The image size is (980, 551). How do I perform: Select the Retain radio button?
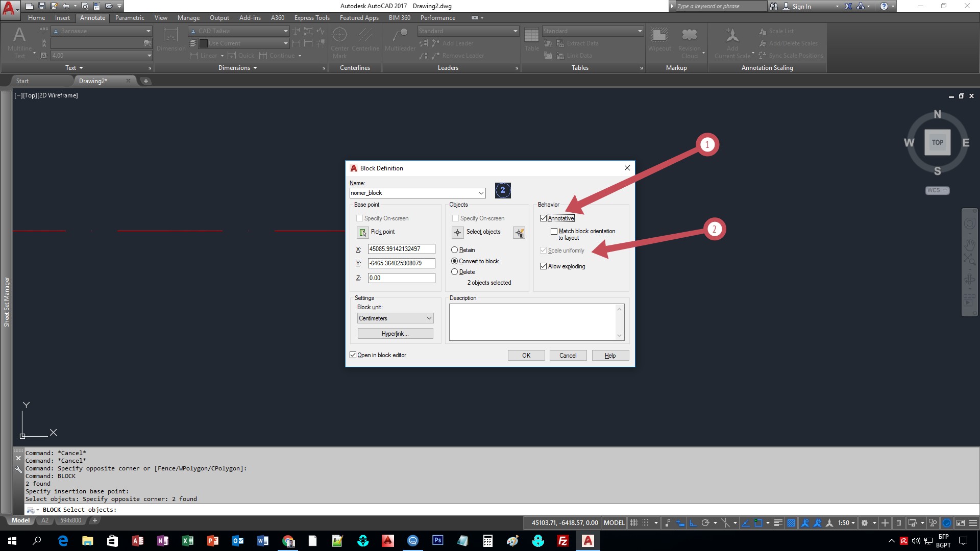click(x=454, y=250)
